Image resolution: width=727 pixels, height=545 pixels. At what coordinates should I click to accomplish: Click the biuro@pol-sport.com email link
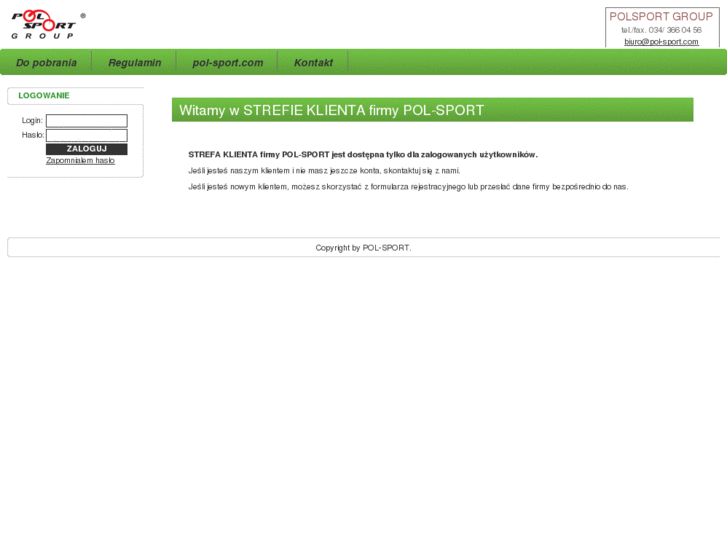[661, 42]
